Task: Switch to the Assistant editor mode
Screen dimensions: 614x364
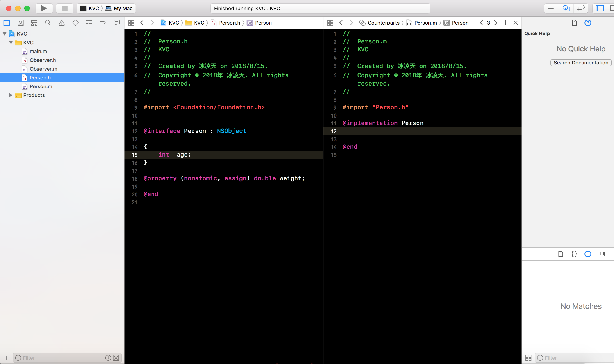Action: pyautogui.click(x=566, y=8)
